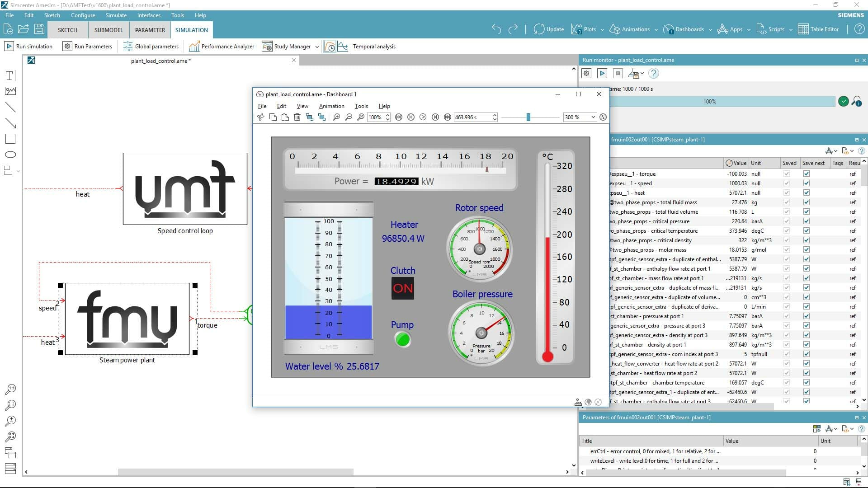
Task: Switch to the PARAMETER tab
Action: click(150, 30)
